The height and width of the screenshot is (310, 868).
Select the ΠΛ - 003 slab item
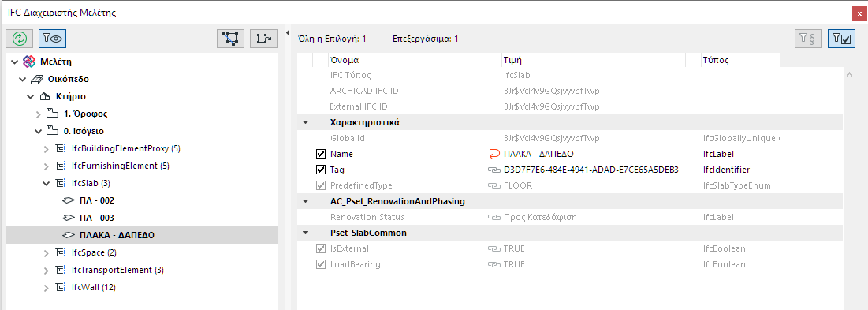click(x=97, y=218)
